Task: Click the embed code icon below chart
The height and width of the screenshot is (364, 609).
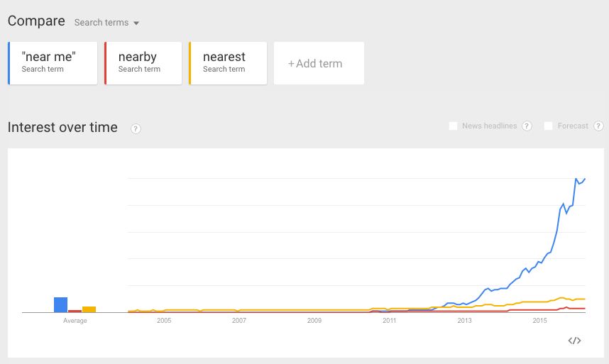Action: pyautogui.click(x=574, y=341)
